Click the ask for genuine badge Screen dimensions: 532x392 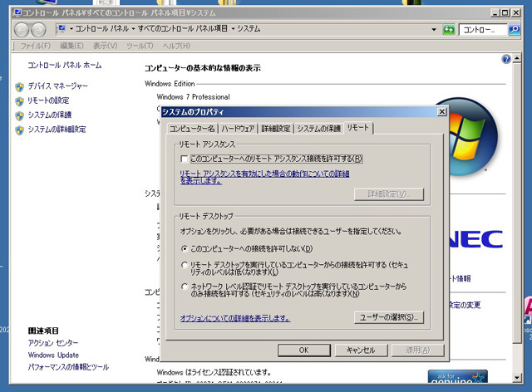click(x=457, y=377)
